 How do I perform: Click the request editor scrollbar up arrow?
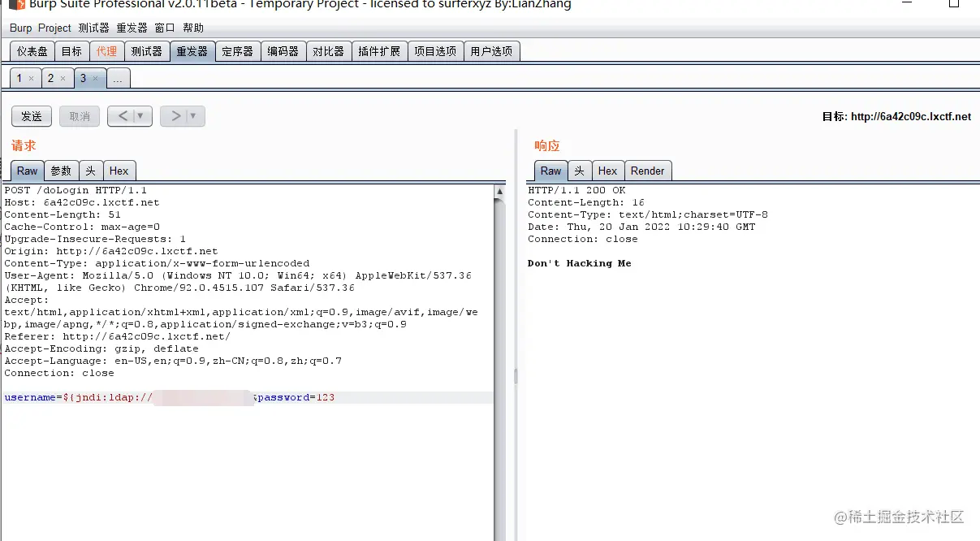pos(500,191)
